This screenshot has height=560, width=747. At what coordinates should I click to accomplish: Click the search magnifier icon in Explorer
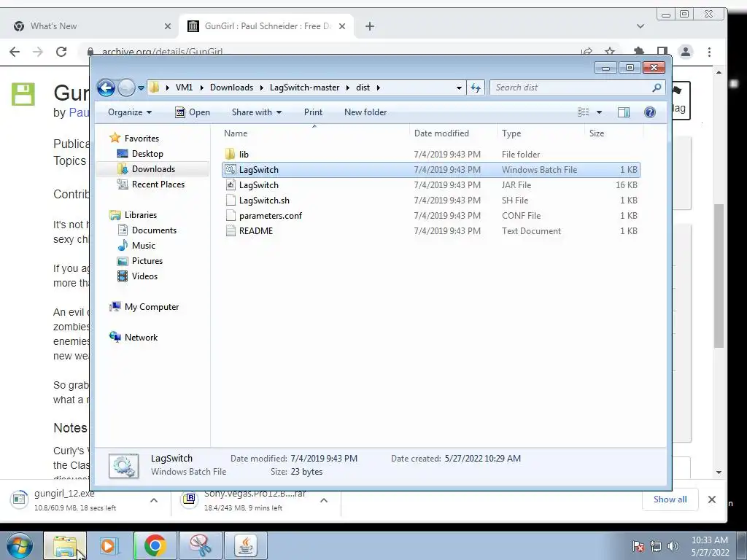[x=657, y=87]
